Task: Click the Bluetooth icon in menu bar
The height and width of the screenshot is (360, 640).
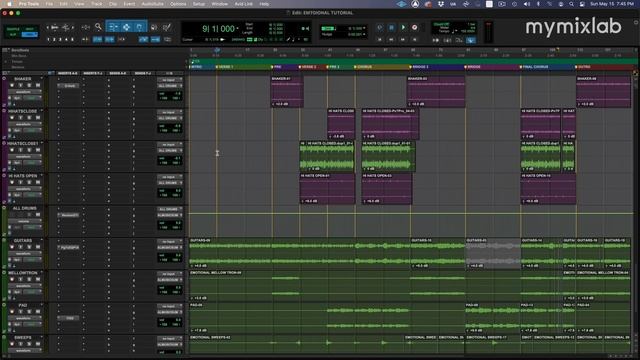Action: pyautogui.click(x=538, y=4)
